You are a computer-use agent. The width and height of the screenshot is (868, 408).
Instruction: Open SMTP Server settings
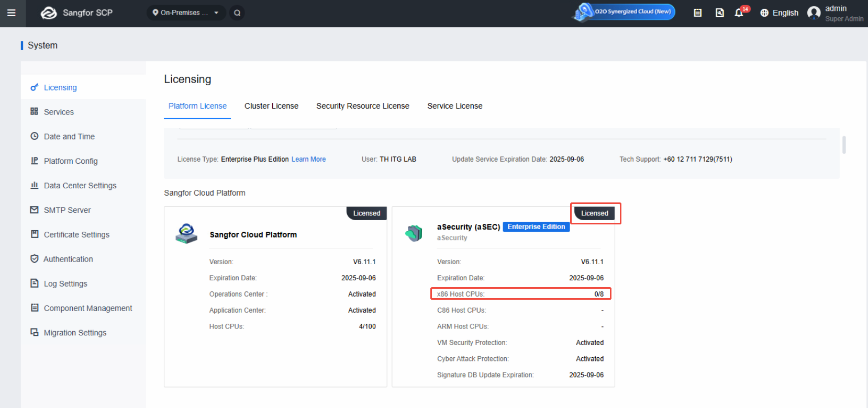(x=83, y=210)
